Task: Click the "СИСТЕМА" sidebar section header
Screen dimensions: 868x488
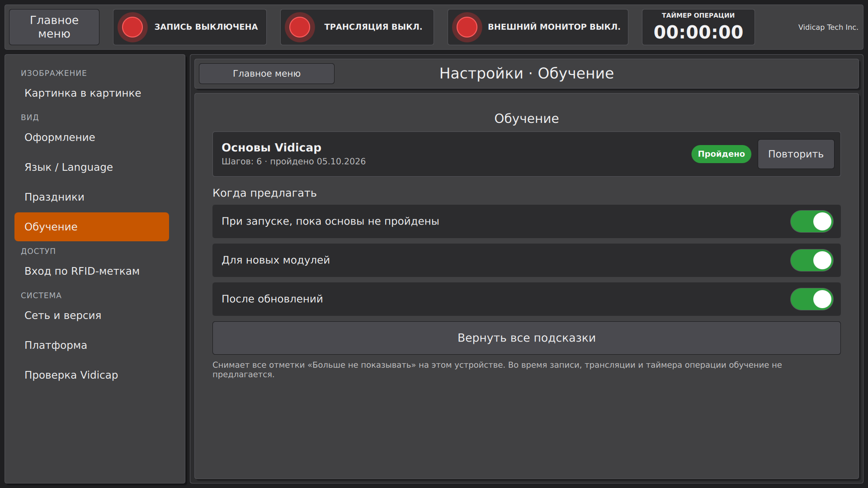Action: (x=41, y=296)
